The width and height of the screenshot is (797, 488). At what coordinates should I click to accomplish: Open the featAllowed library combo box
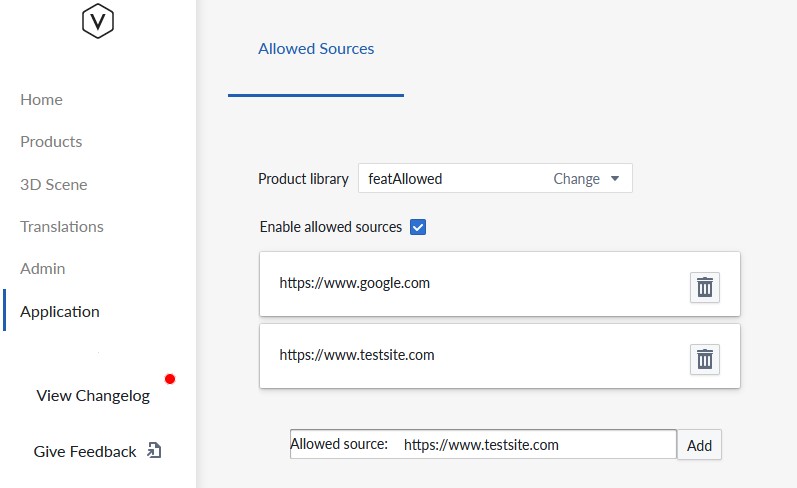point(495,178)
